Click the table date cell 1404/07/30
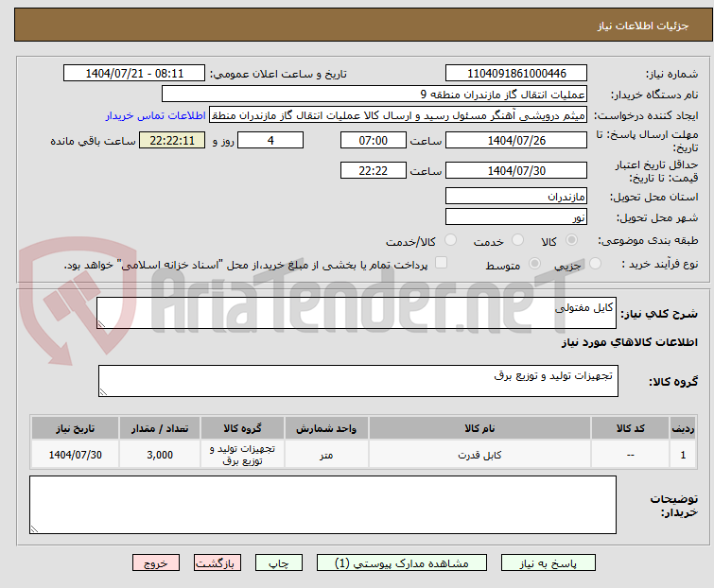The height and width of the screenshot is (588, 714). [x=75, y=454]
